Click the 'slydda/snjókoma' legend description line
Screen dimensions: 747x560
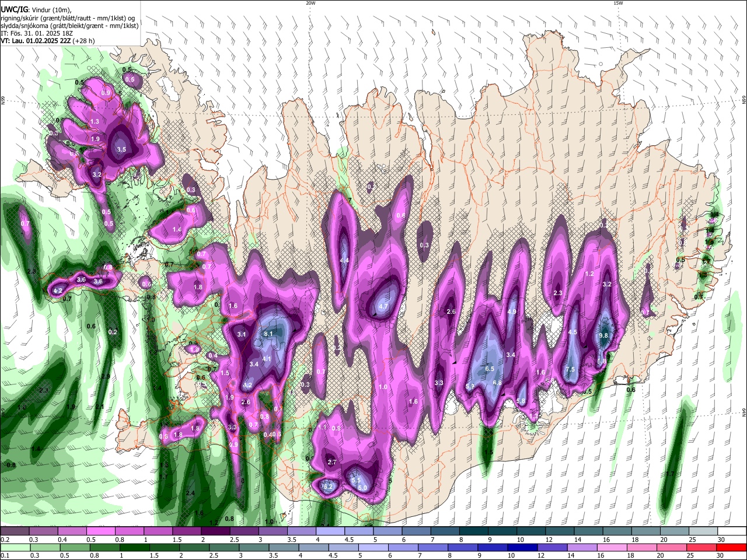click(x=69, y=26)
